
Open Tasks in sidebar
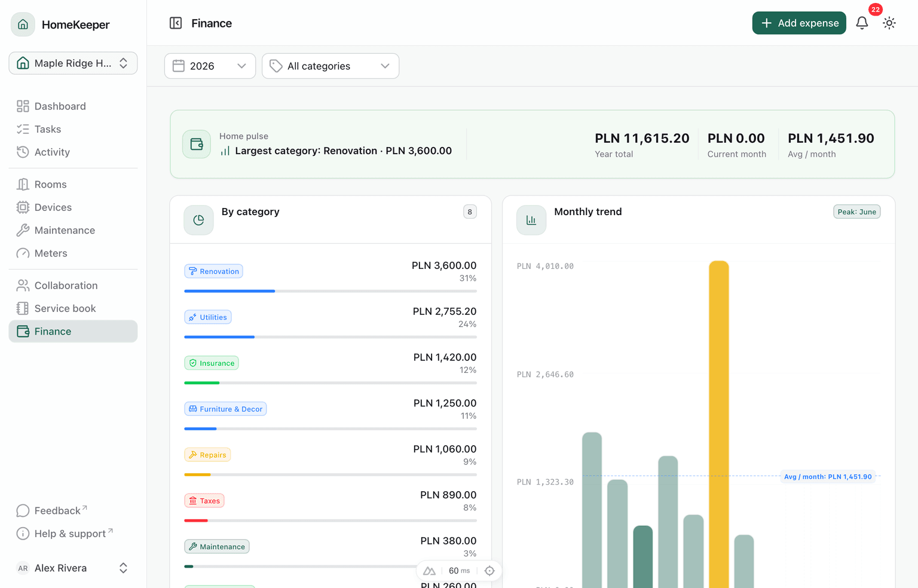[73, 129]
